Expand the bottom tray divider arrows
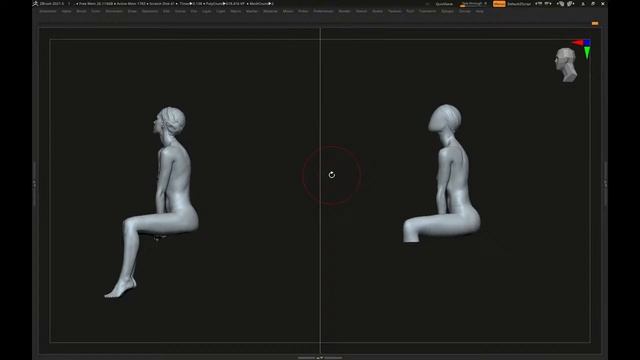Screen dimensions: 640x360 coord(320,358)
